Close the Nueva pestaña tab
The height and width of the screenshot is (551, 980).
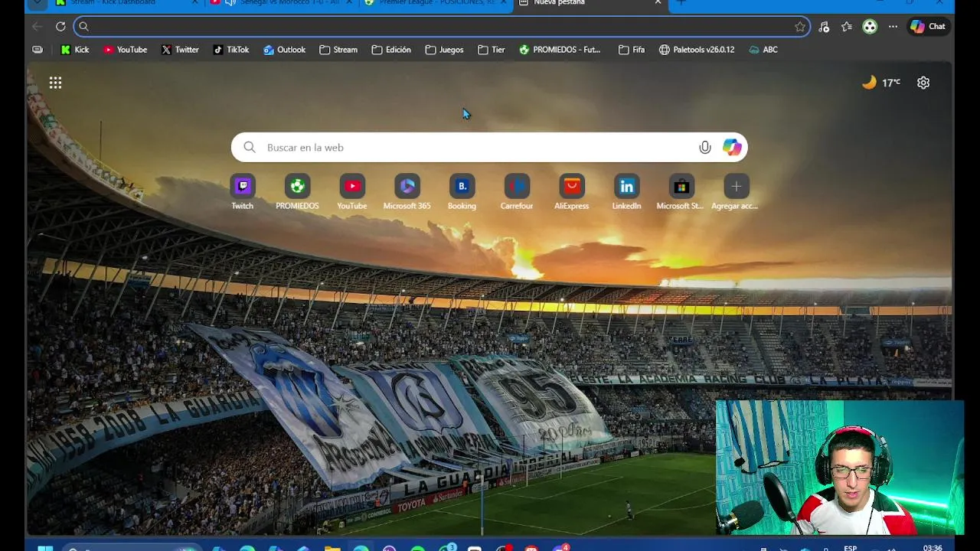pos(658,2)
